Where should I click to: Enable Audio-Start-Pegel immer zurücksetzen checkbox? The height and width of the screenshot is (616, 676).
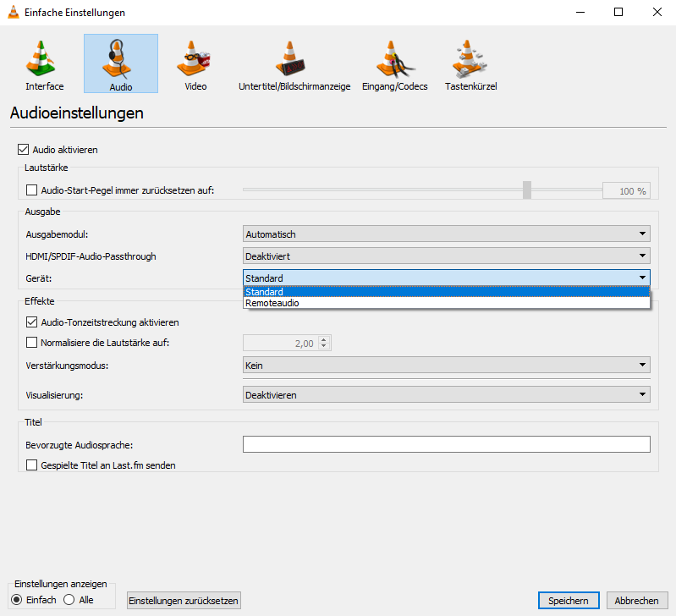point(32,190)
